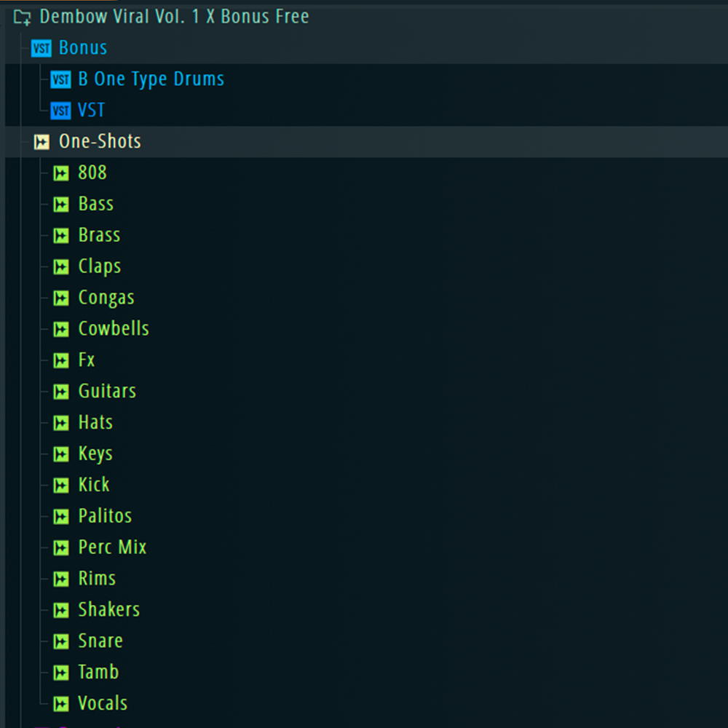Click the green icon next to 808
The image size is (728, 728).
pyautogui.click(x=61, y=173)
